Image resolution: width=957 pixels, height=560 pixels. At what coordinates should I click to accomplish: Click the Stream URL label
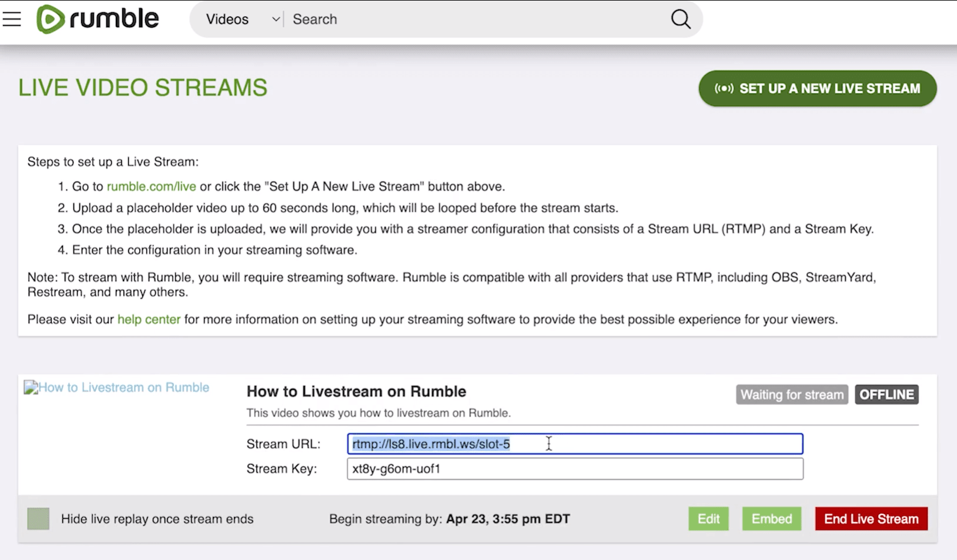[283, 444]
